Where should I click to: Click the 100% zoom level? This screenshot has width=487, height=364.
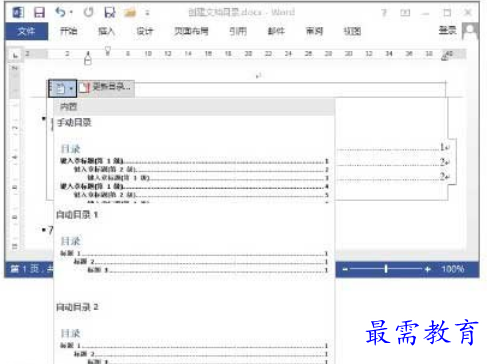pos(453,269)
